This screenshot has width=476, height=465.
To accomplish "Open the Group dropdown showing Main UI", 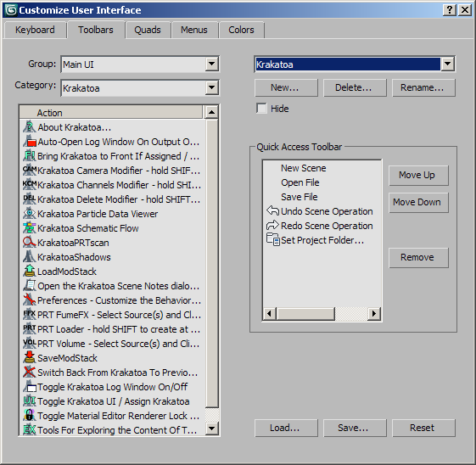I will (211, 64).
